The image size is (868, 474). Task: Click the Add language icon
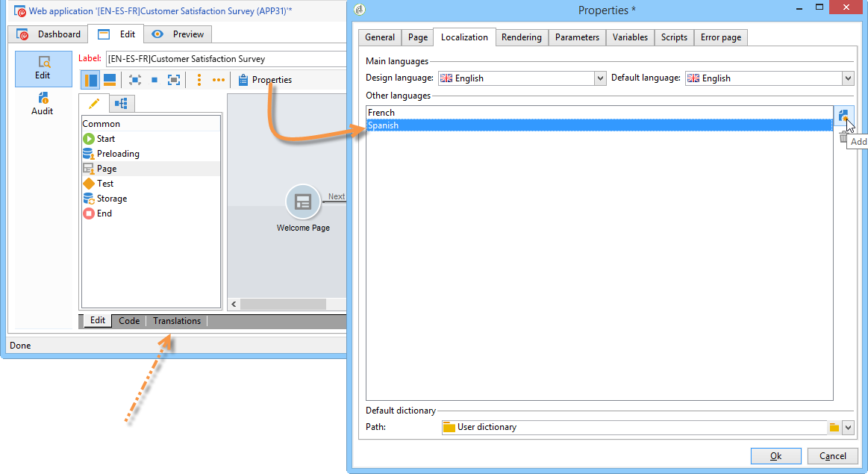point(843,116)
